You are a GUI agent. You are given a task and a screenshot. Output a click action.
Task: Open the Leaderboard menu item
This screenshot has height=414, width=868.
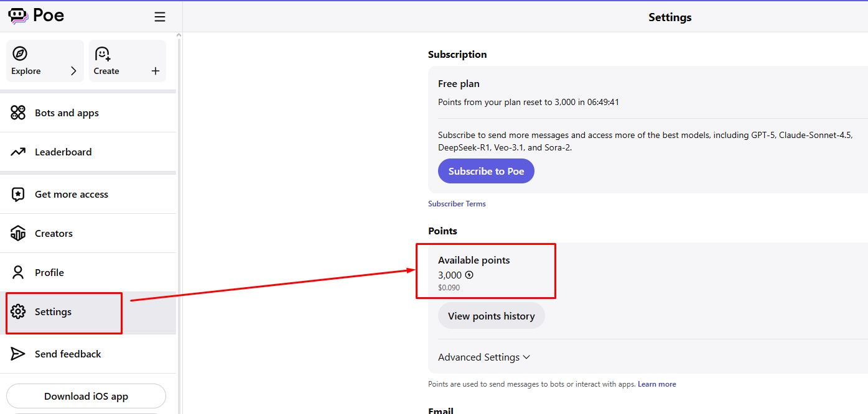pyautogui.click(x=63, y=152)
